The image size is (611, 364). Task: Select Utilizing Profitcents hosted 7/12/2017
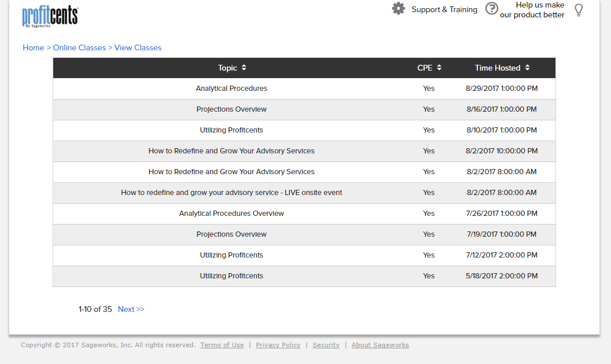[x=304, y=255]
